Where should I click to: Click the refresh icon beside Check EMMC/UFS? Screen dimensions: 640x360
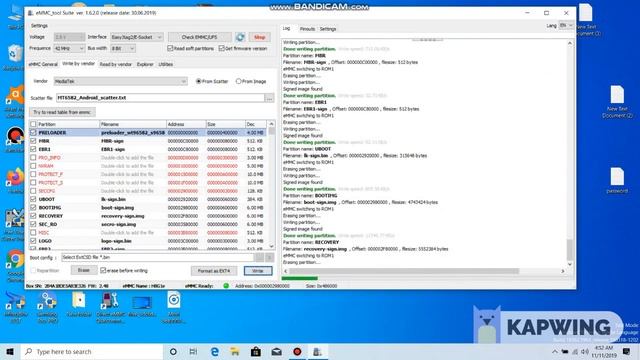click(x=240, y=37)
